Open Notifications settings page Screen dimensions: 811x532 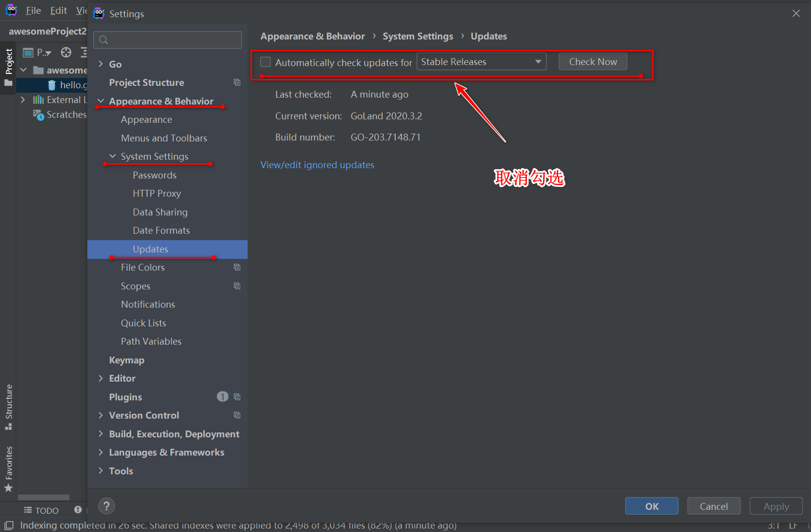coord(148,304)
